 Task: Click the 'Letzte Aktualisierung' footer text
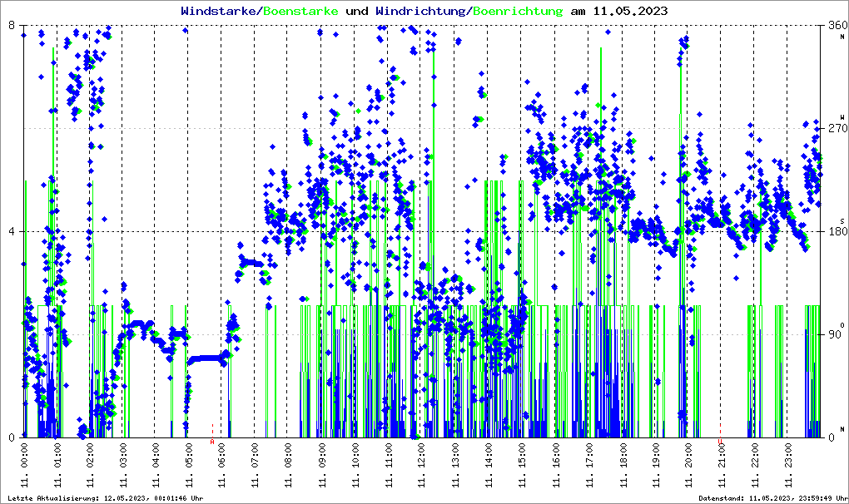103,498
